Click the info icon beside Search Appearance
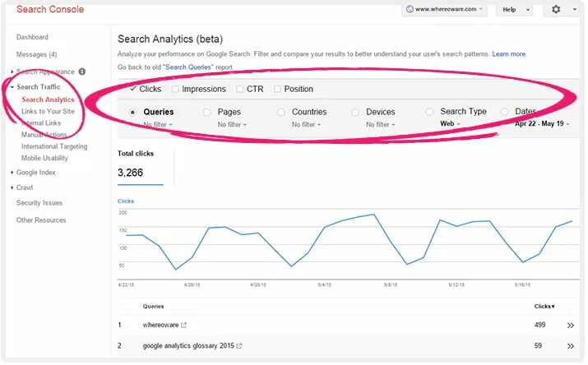 pyautogui.click(x=81, y=72)
